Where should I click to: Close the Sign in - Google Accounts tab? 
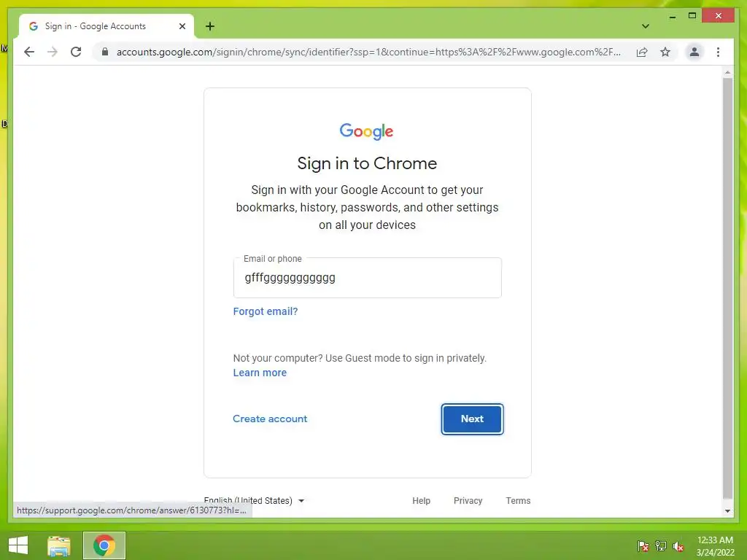(182, 26)
